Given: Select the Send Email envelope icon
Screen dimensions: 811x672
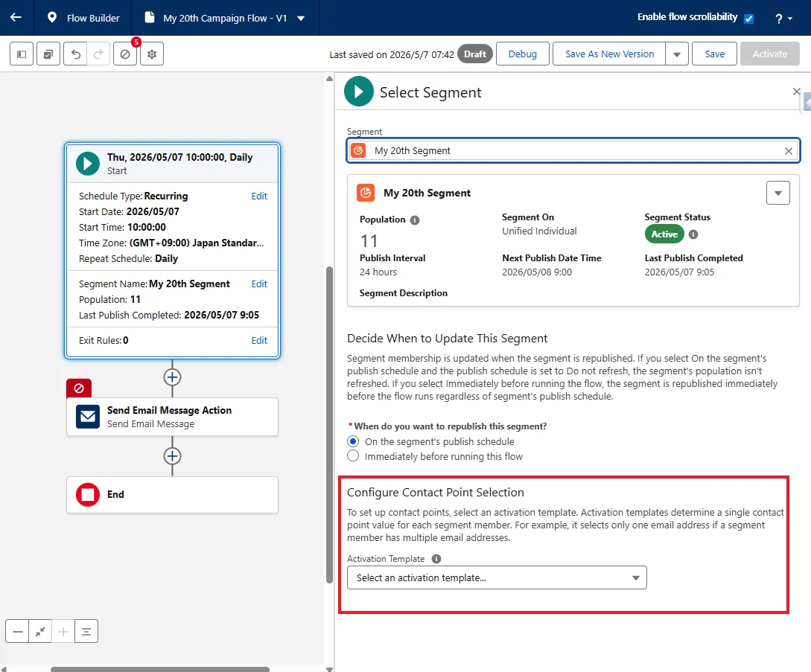Looking at the screenshot, I should pyautogui.click(x=88, y=417).
